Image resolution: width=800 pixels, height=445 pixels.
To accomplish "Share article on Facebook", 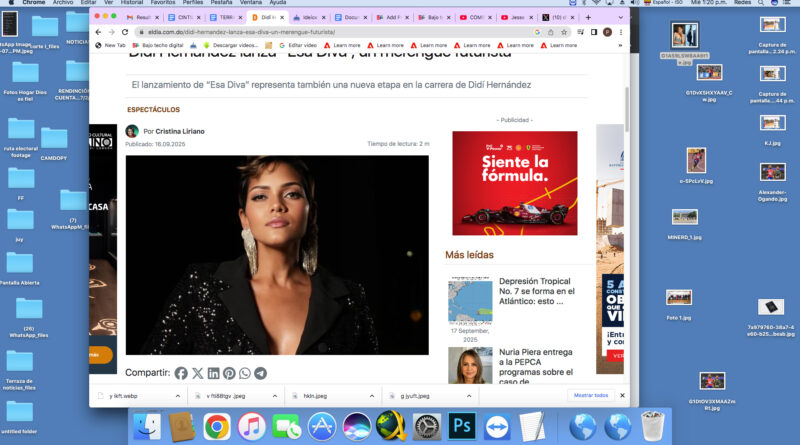I will [181, 373].
